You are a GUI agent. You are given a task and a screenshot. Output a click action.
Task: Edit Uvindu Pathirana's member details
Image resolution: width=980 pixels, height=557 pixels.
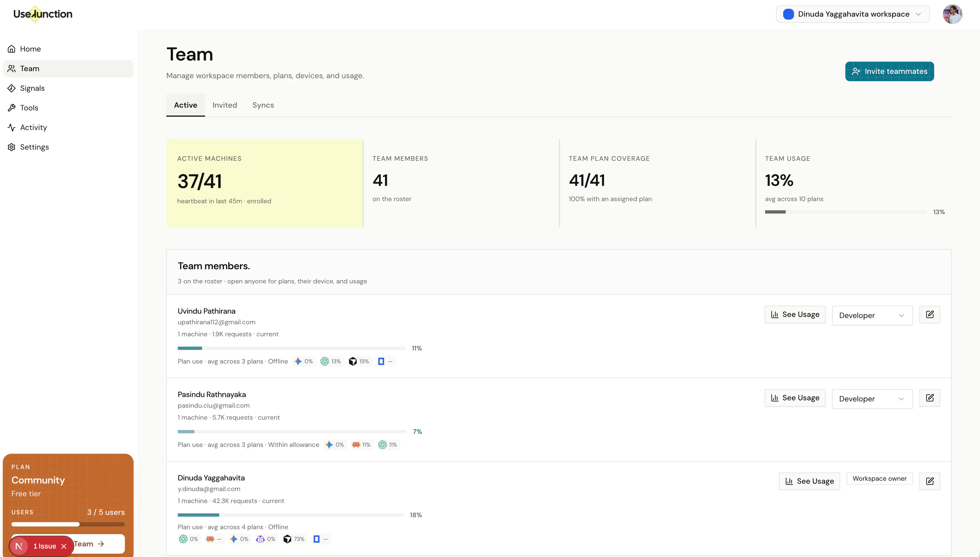pos(930,314)
